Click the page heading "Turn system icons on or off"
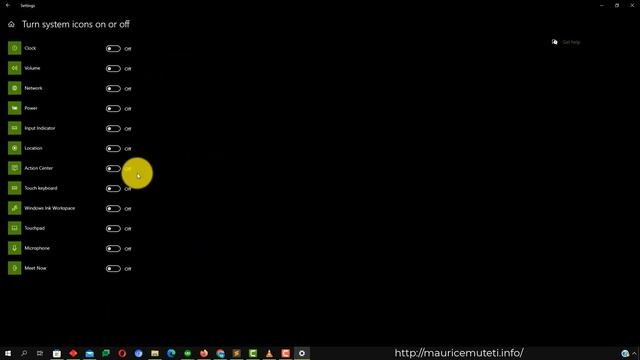Image resolution: width=640 pixels, height=360 pixels. coord(76,24)
